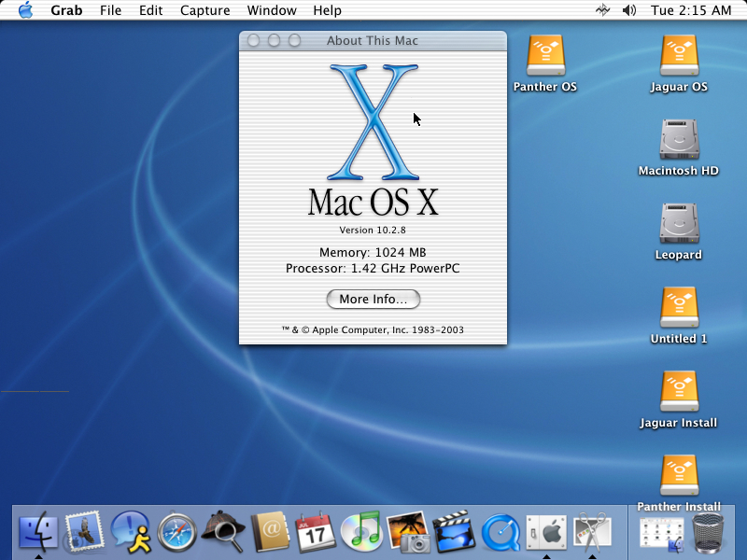Image resolution: width=747 pixels, height=560 pixels.
Task: Launch iPhoto from the dock
Action: coord(407,531)
